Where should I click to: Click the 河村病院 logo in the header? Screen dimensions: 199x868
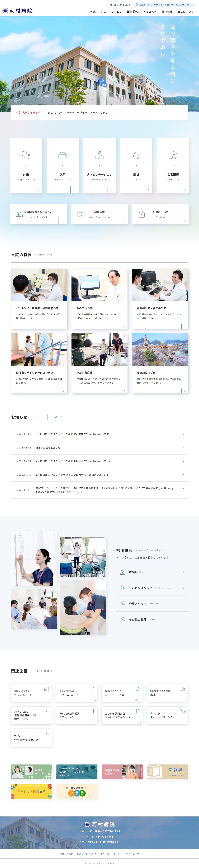point(18,11)
